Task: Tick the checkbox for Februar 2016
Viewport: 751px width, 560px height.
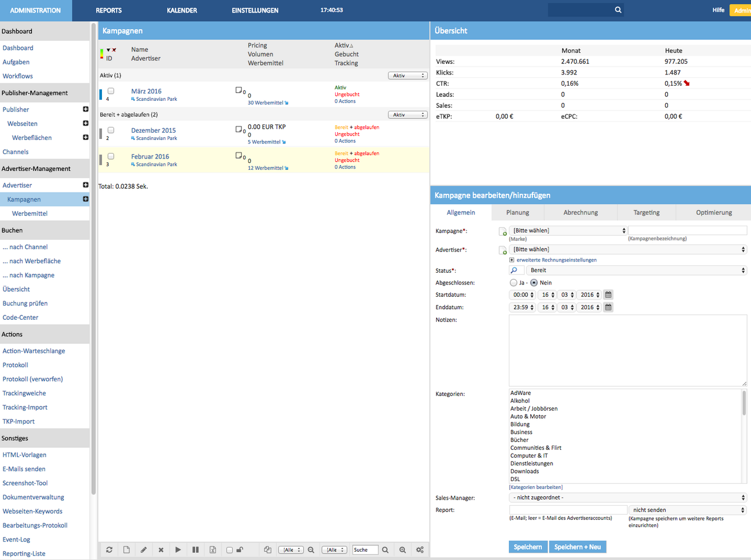Action: click(x=111, y=156)
